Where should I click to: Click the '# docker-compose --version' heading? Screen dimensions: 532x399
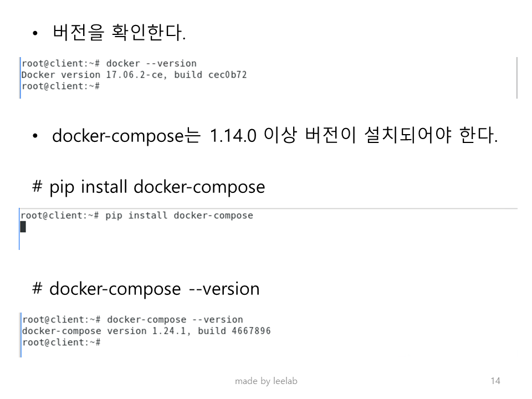[146, 289]
